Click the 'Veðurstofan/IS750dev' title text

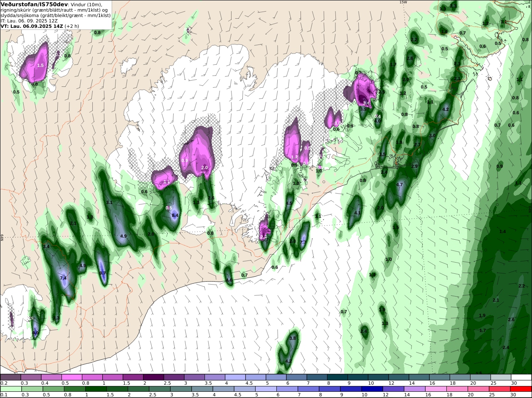(34, 4)
